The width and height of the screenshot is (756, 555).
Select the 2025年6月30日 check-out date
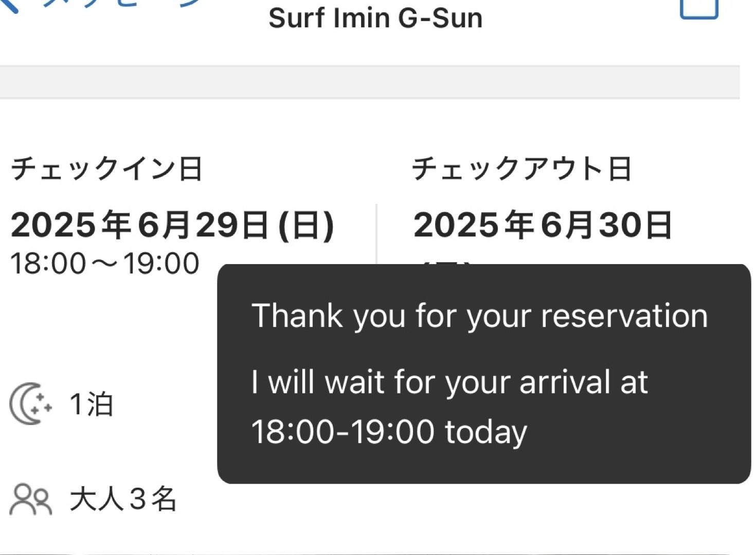[x=543, y=225]
